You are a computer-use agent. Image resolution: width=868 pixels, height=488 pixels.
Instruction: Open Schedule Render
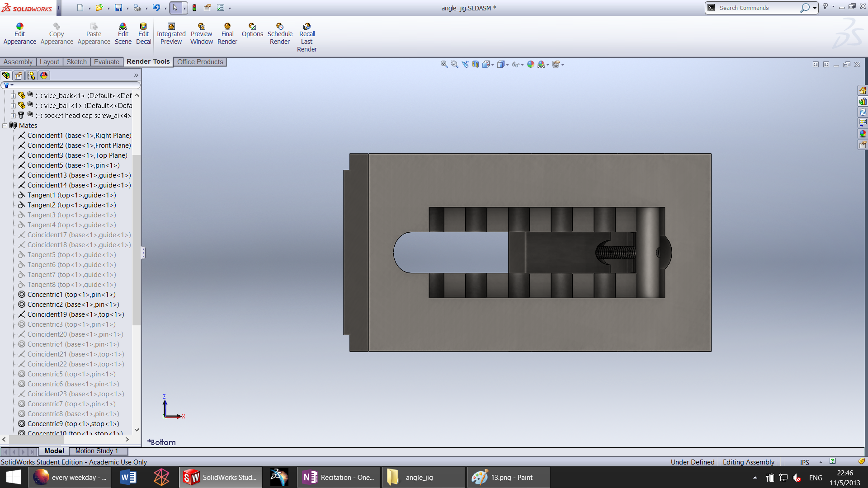tap(280, 34)
